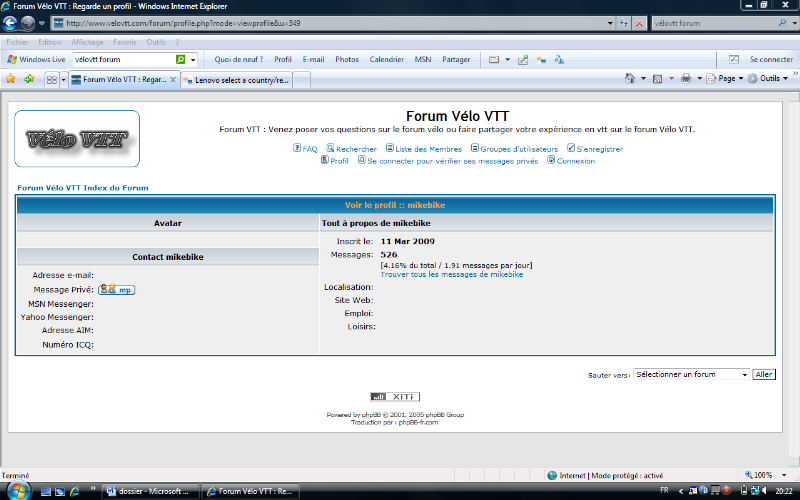Click the envelope mail icon on the Live toolbar
This screenshot has height=500, width=800.
coord(493,60)
